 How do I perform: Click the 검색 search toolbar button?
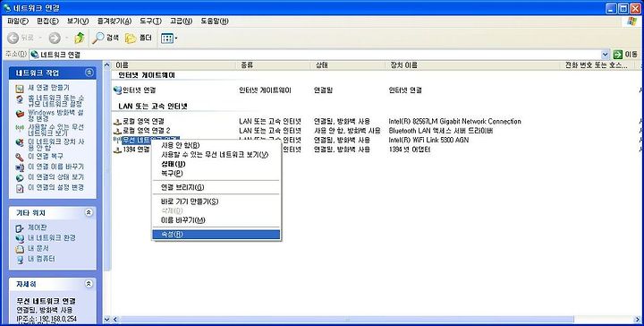(x=106, y=38)
